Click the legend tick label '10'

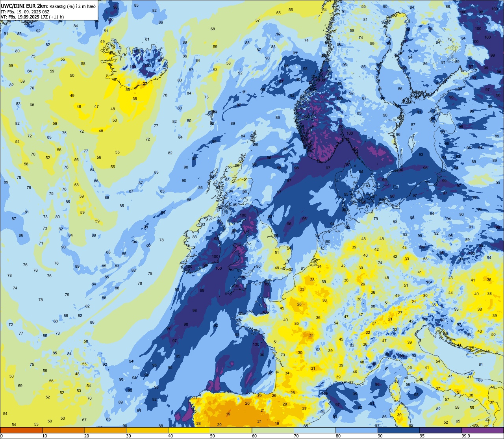44,436
